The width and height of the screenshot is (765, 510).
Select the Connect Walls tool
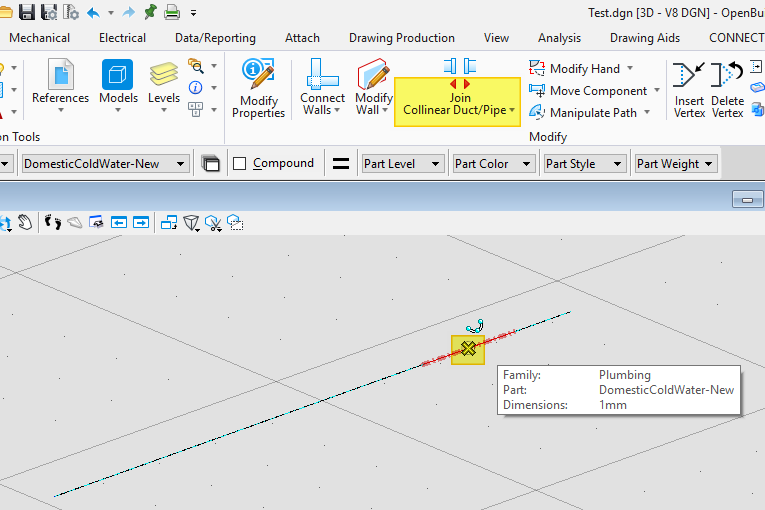(322, 86)
